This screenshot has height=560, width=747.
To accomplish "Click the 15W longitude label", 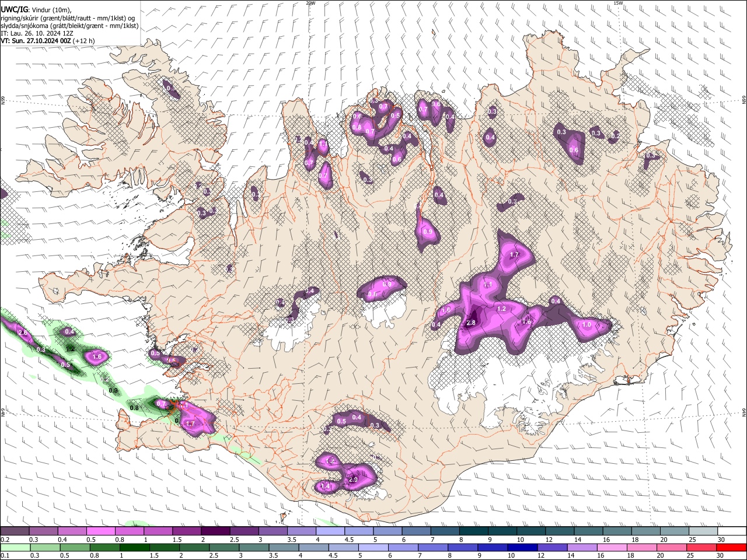I will 619,3.
